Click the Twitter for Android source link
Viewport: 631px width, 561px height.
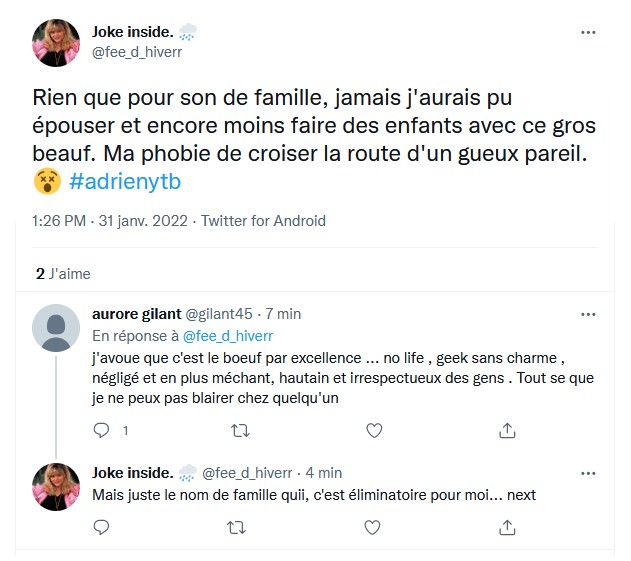tap(263, 221)
